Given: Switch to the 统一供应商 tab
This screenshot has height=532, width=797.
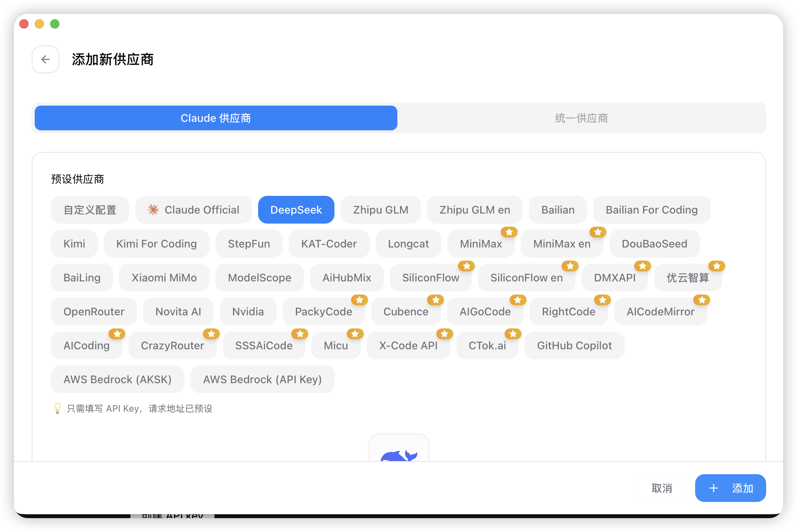Looking at the screenshot, I should [581, 118].
